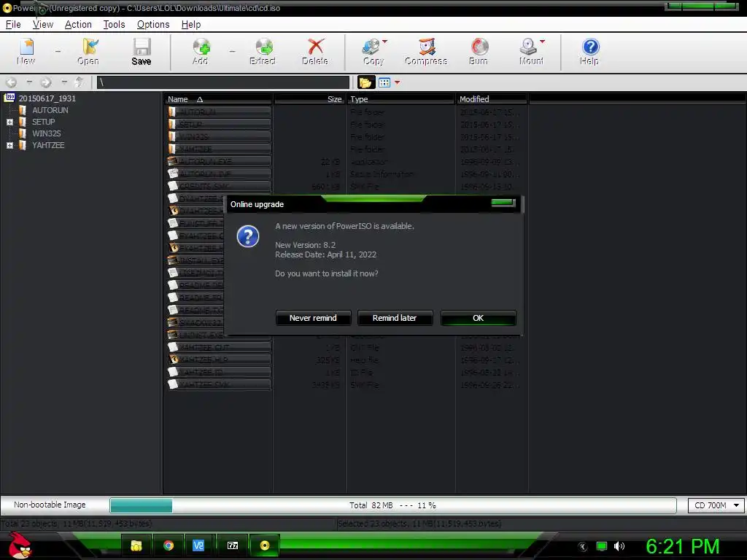This screenshot has height=560, width=747.
Task: Open the Forward history dropdown arrow
Action: [64, 82]
